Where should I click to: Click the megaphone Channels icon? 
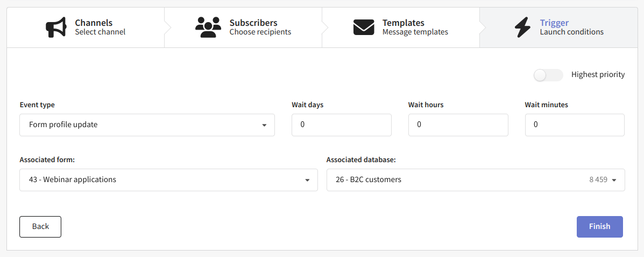coord(56,27)
